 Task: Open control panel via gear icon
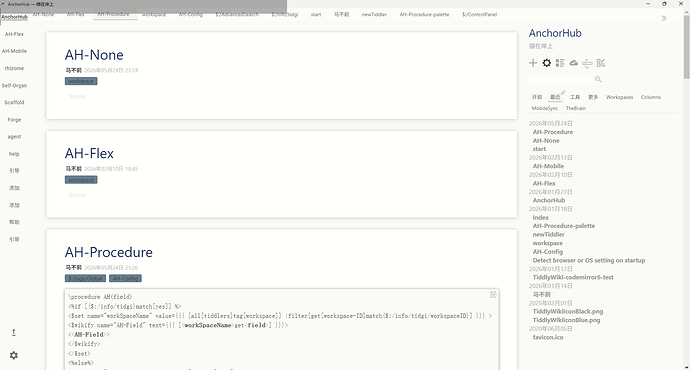(547, 63)
